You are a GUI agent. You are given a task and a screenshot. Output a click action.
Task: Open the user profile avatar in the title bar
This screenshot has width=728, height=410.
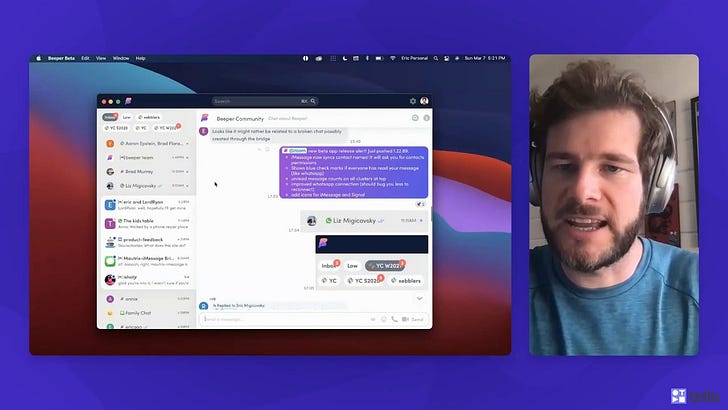424,101
